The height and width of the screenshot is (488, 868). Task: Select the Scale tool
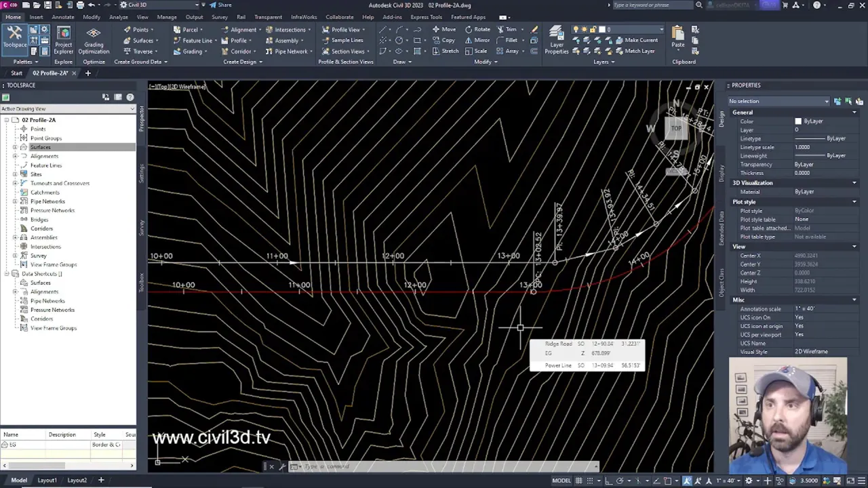[x=476, y=51]
